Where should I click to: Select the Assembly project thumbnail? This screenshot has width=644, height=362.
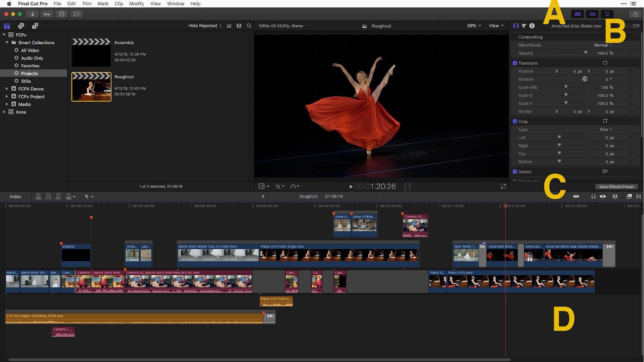coord(91,52)
